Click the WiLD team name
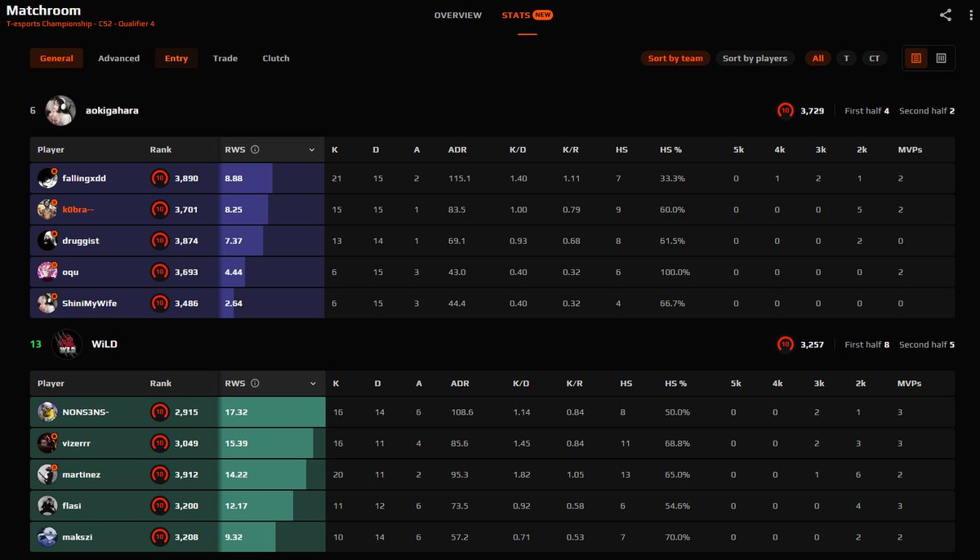The height and width of the screenshot is (560, 980). pos(104,344)
